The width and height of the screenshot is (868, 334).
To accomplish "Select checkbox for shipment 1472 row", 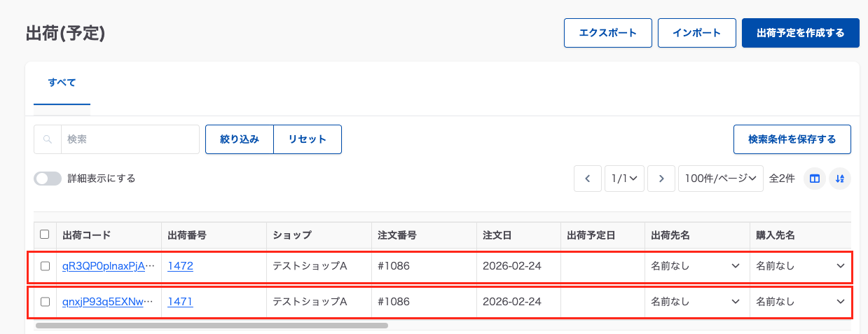I will (45, 266).
